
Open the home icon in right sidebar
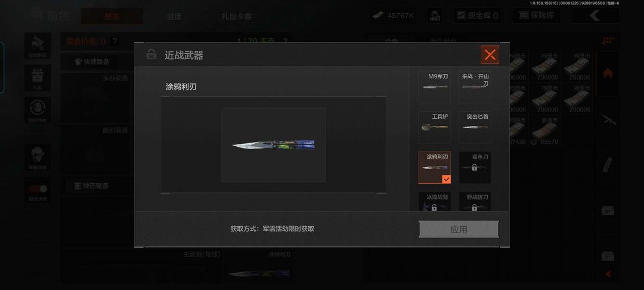(x=608, y=73)
